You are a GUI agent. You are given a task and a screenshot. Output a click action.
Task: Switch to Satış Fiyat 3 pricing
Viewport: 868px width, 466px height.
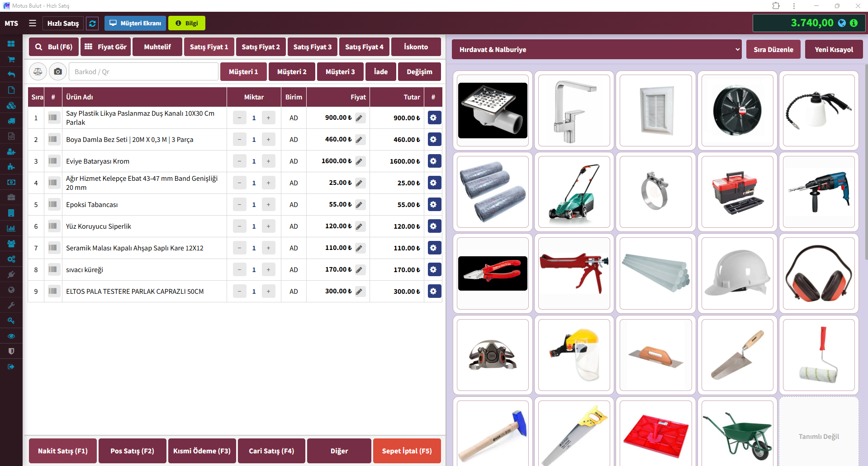(312, 47)
